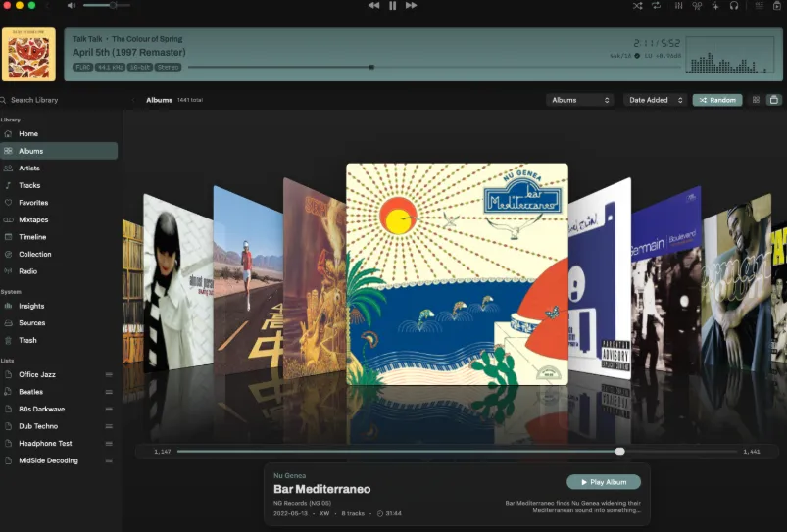Open the Date Added sort dropdown

(655, 100)
